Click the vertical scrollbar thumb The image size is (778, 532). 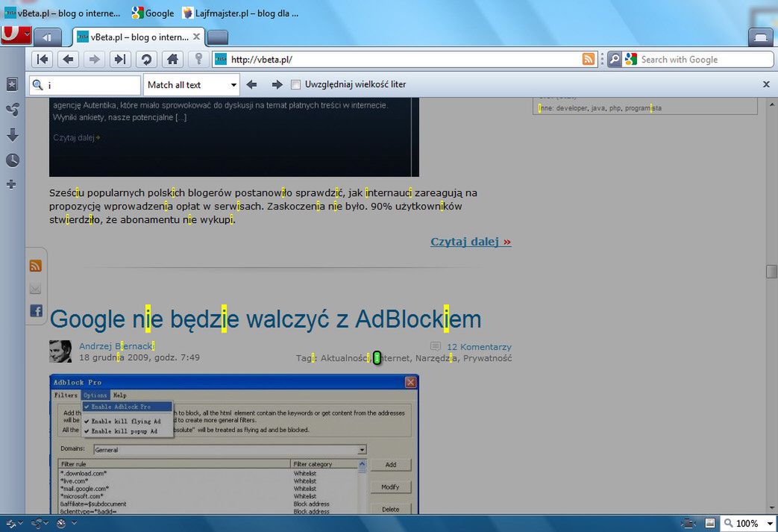click(x=771, y=272)
